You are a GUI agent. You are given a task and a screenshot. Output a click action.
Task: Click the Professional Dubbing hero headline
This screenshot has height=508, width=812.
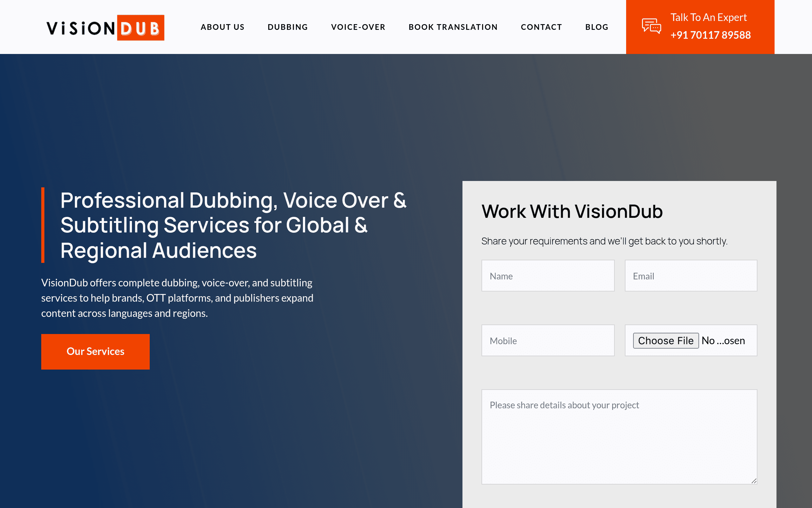coord(233,225)
